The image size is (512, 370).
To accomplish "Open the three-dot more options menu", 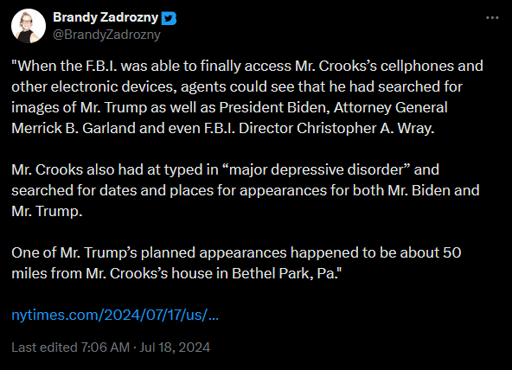I will pos(492,18).
